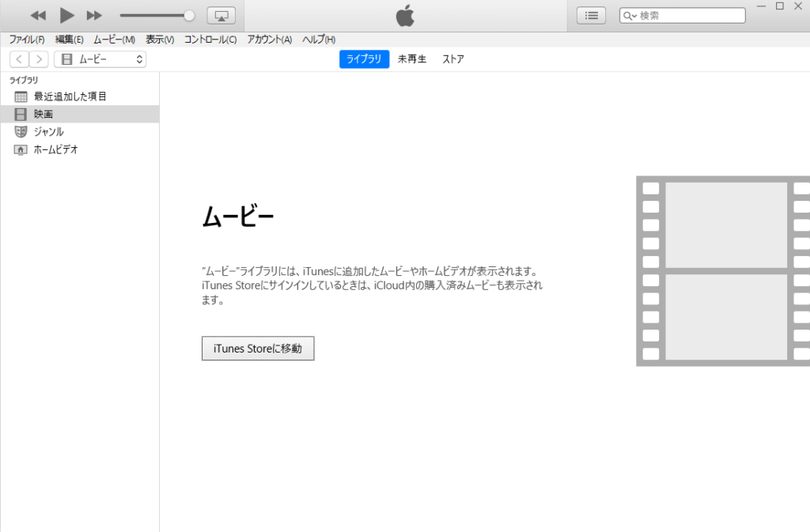Select ジャンル in the sidebar
Screen dimensions: 810x532
(80, 131)
